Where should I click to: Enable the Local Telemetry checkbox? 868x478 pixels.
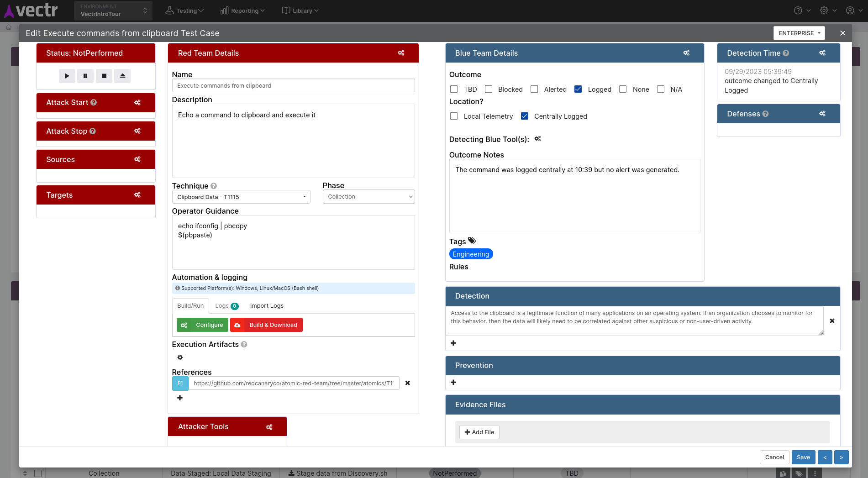[x=454, y=116]
